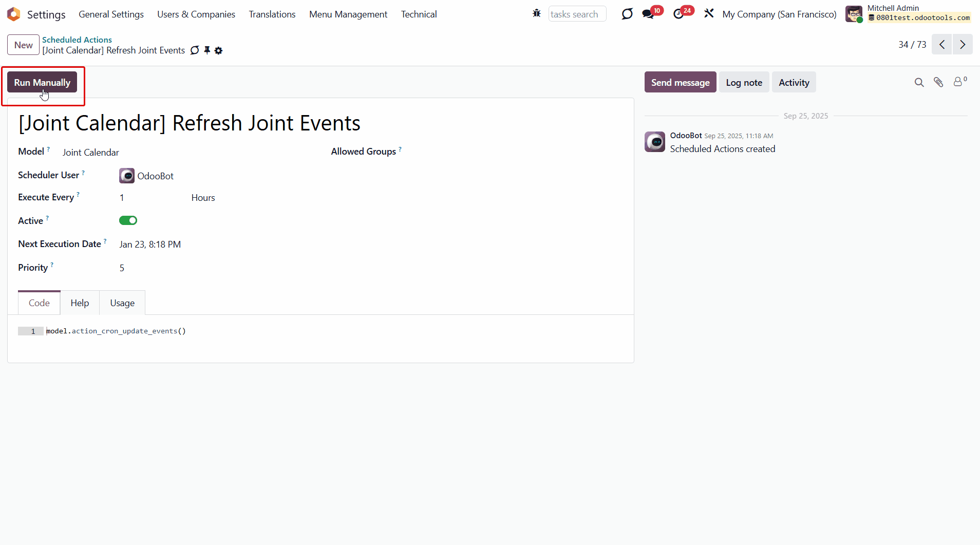Open company switcher My Company (San Francisco)
The image size is (980, 545).
coord(779,14)
